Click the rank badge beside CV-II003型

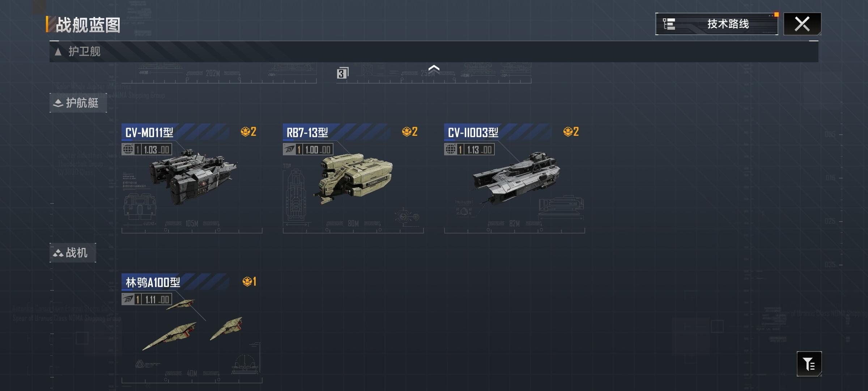pyautogui.click(x=571, y=131)
